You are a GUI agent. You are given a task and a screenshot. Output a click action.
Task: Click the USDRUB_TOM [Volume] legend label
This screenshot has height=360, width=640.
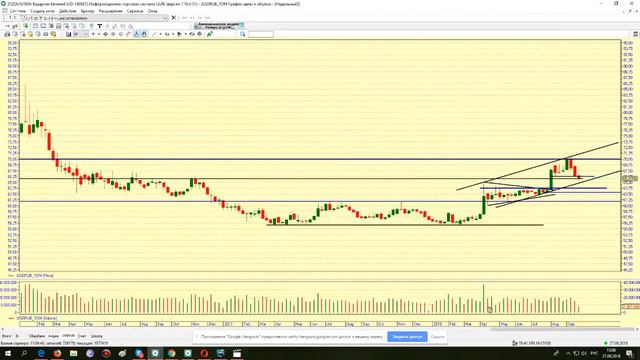click(37, 318)
